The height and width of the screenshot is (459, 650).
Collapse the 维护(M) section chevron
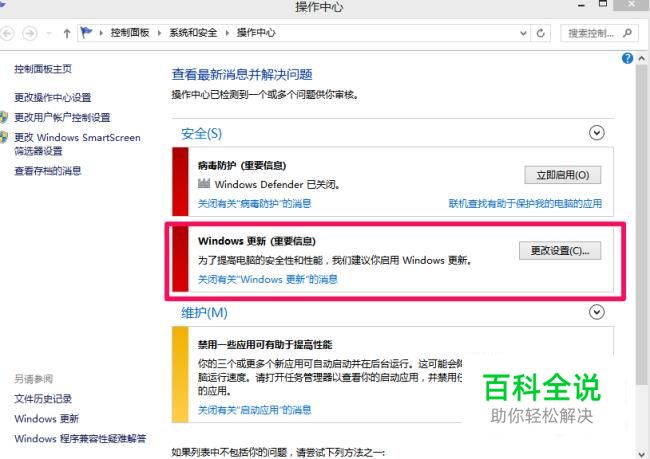click(597, 312)
